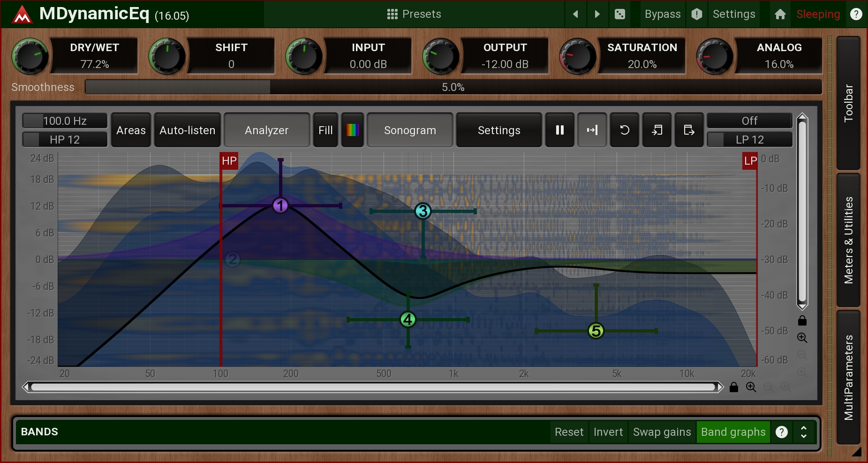Screen dimensions: 868x463
Task: Click the reset circular arrow icon
Action: [x=625, y=130]
